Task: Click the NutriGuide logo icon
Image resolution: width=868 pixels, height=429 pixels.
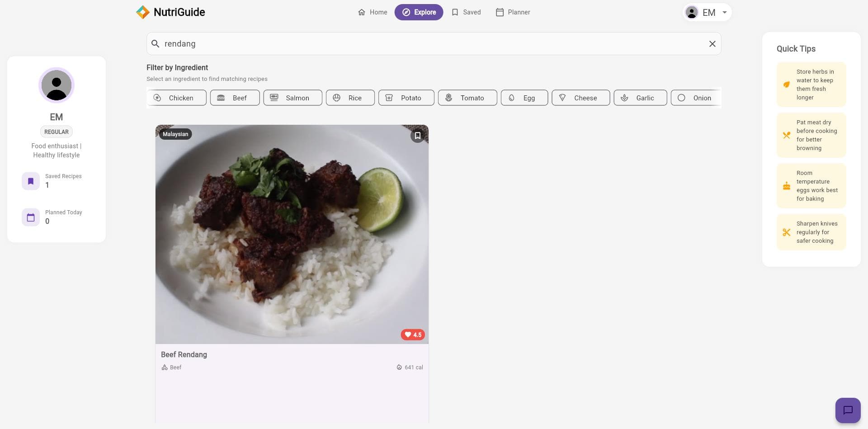Action: click(143, 12)
